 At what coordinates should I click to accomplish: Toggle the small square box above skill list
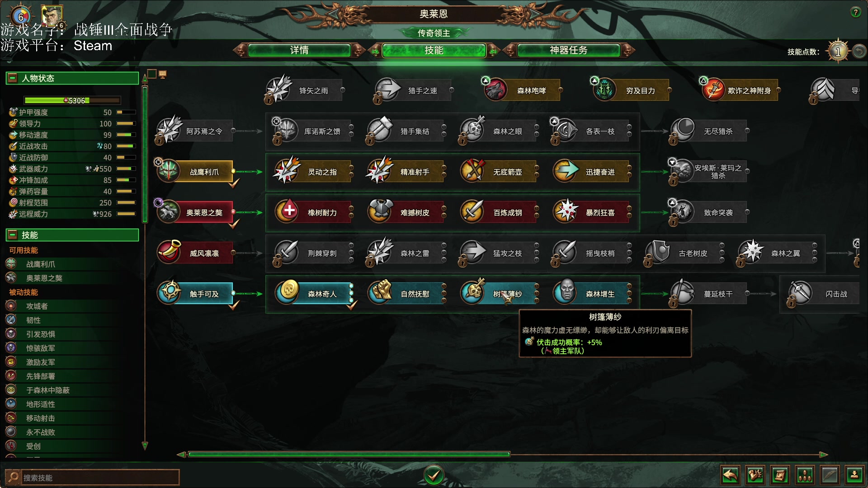click(x=152, y=74)
